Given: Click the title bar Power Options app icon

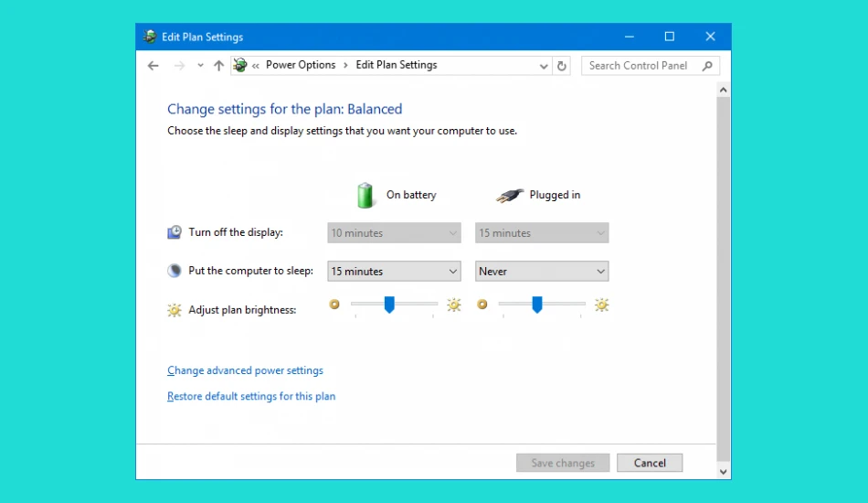Looking at the screenshot, I should coord(150,37).
